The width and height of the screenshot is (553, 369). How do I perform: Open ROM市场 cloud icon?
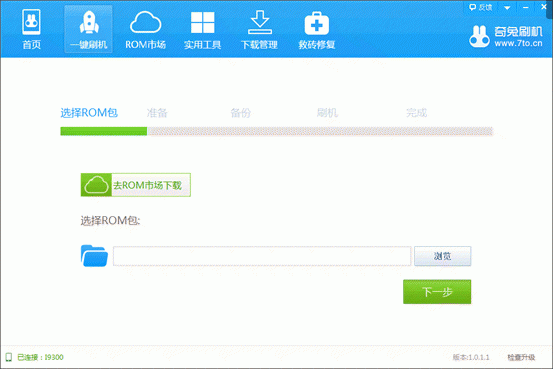click(x=145, y=22)
